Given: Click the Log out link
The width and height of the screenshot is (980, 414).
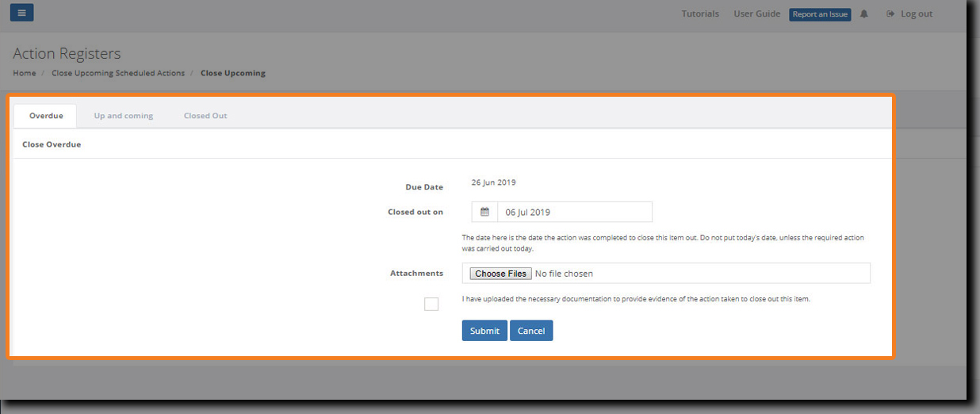Looking at the screenshot, I should 909,14.
